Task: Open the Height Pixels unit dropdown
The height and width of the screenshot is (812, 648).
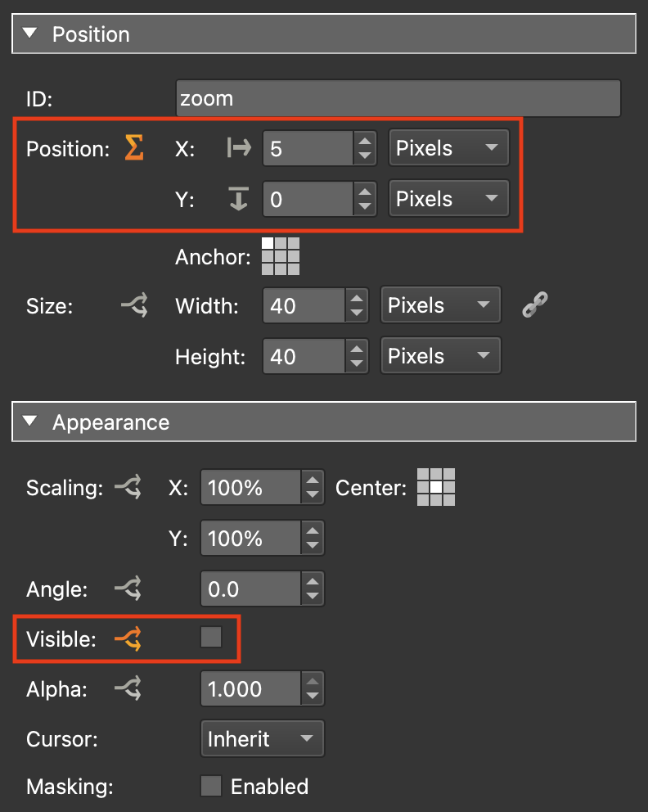Action: pos(440,356)
